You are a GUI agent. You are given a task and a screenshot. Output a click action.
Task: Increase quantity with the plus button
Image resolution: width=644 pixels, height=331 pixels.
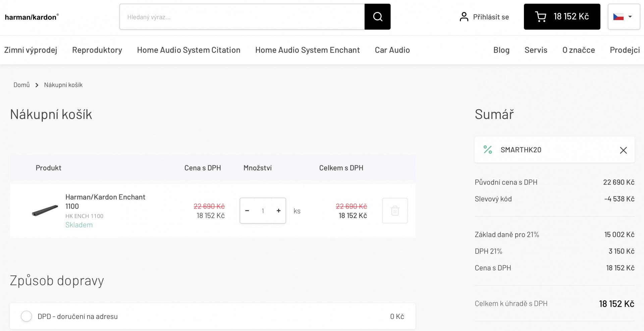tap(278, 211)
